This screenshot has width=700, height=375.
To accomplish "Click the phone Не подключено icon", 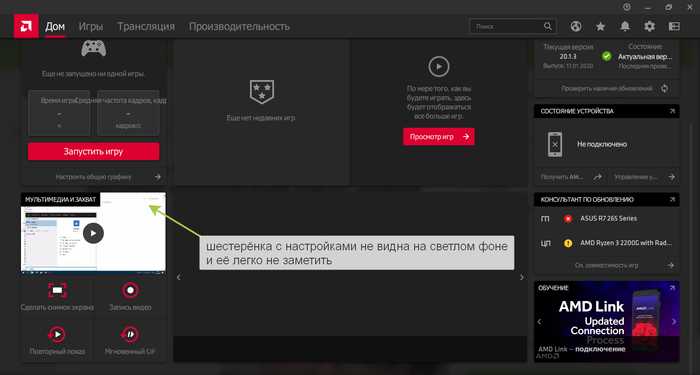I will pos(555,144).
